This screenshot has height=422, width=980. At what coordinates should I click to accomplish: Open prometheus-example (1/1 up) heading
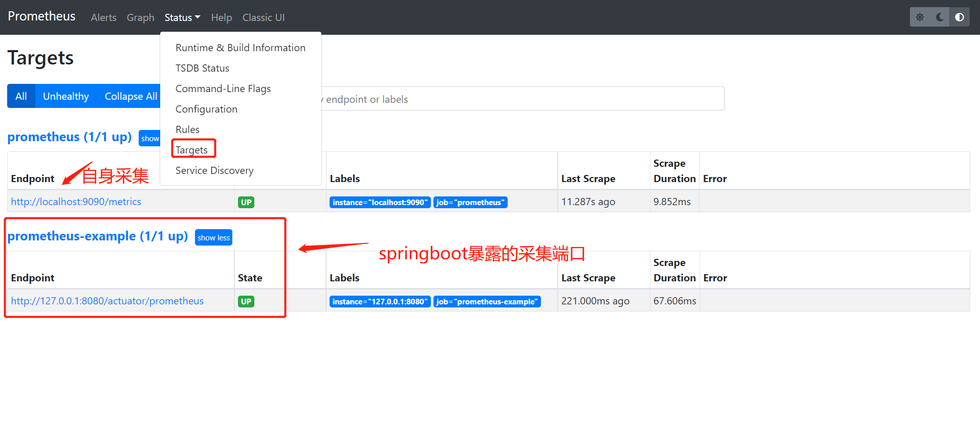98,236
